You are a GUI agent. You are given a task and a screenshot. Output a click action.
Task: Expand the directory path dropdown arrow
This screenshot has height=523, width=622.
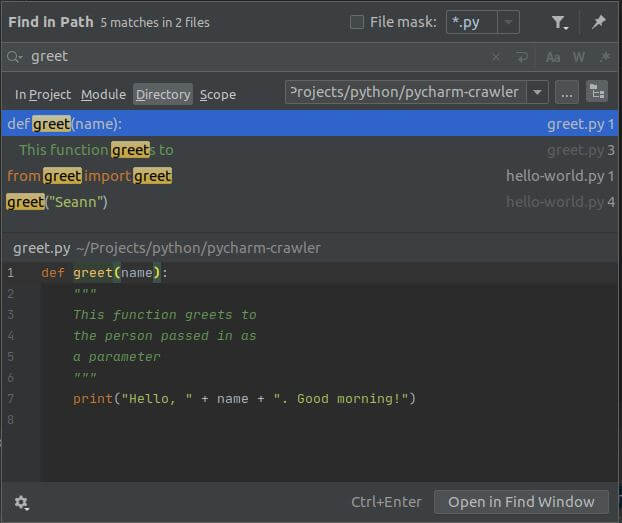coord(537,92)
